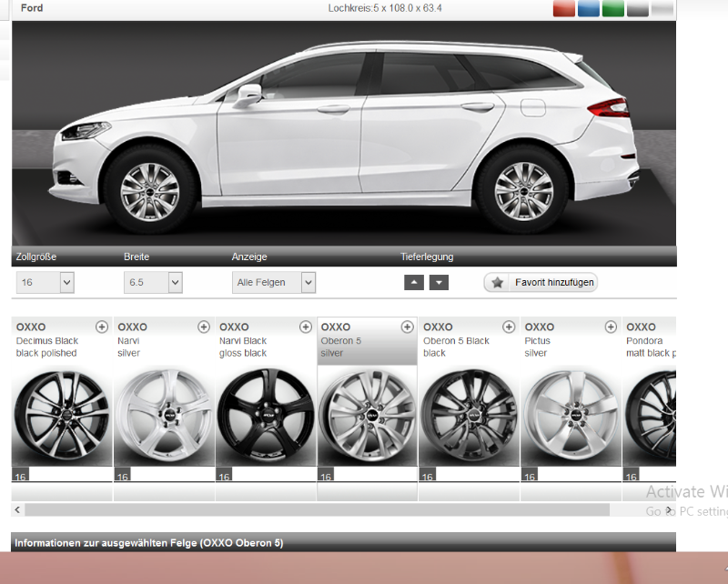Choose the Narvi Black gloss wheel image
728x584 pixels.
[x=266, y=416]
